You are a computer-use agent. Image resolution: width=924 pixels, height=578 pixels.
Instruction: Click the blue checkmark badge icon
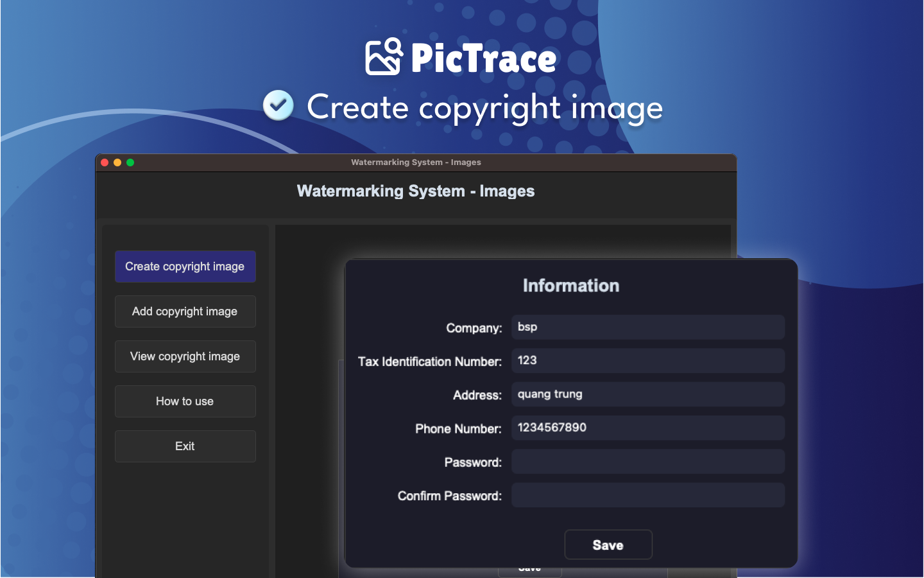click(278, 106)
